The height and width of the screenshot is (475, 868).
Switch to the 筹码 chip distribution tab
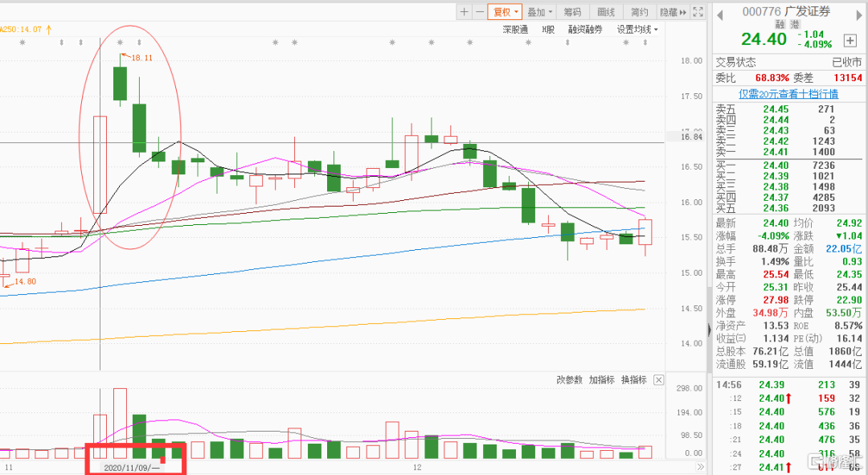click(572, 12)
